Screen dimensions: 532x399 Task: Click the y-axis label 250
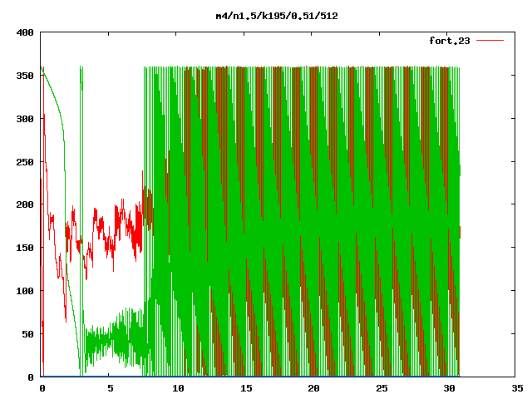tap(25, 162)
